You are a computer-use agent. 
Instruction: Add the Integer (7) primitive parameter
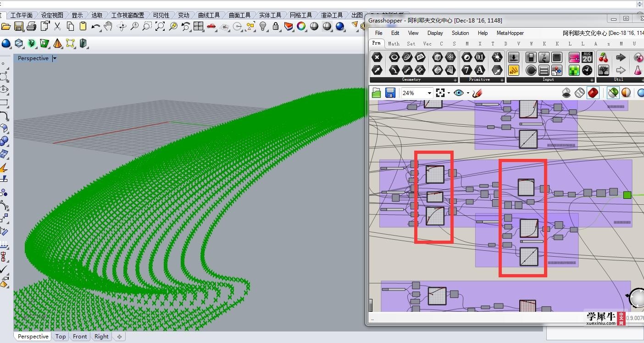466,70
